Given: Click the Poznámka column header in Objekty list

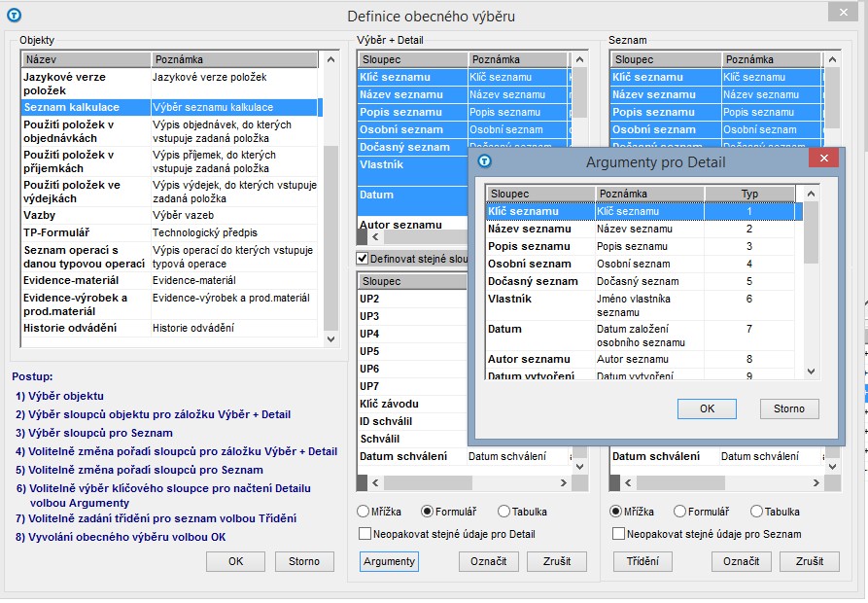Looking at the screenshot, I should [234, 59].
